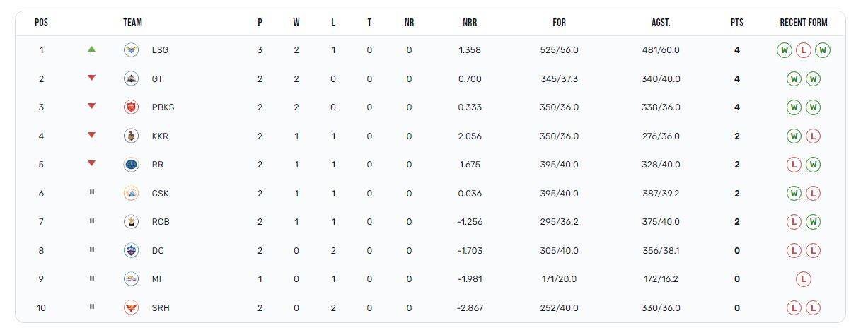Click the PBKS team logo
Viewport: 868px width, 335px height.
[x=131, y=107]
